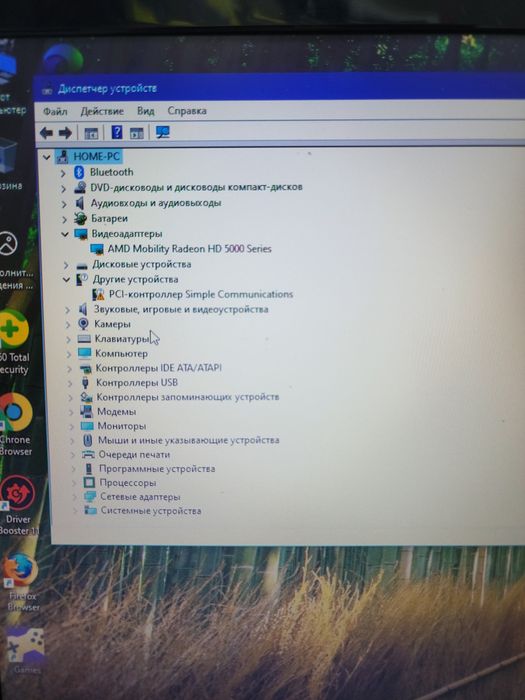Expand the Компьютер node
Screen dimensions: 525x700
click(68, 354)
